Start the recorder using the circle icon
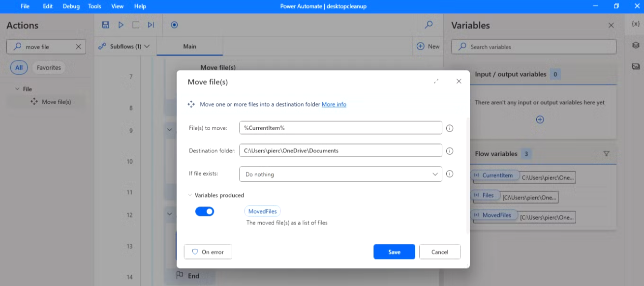The height and width of the screenshot is (286, 644). (x=174, y=25)
